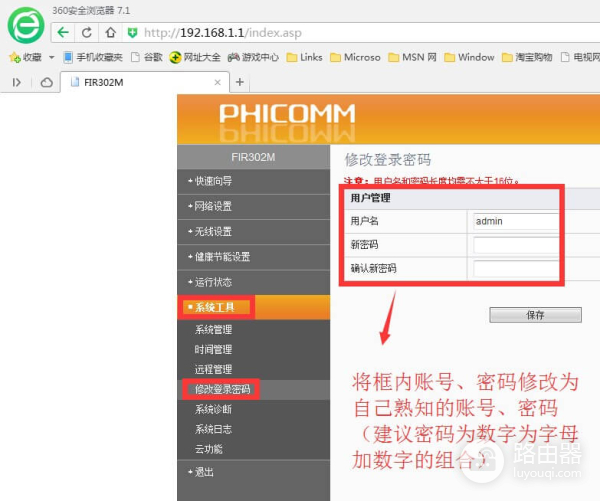Go to the browser home page icon

click(x=109, y=32)
